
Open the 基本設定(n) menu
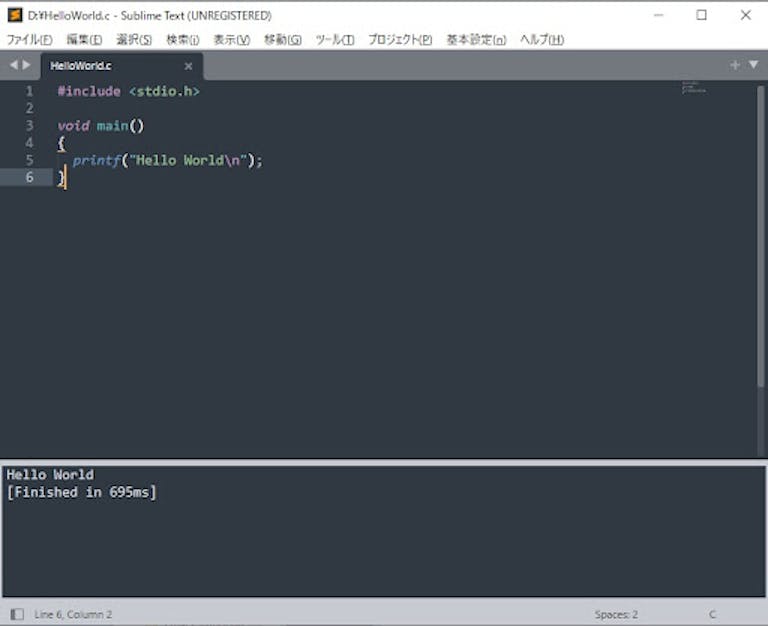coord(476,39)
